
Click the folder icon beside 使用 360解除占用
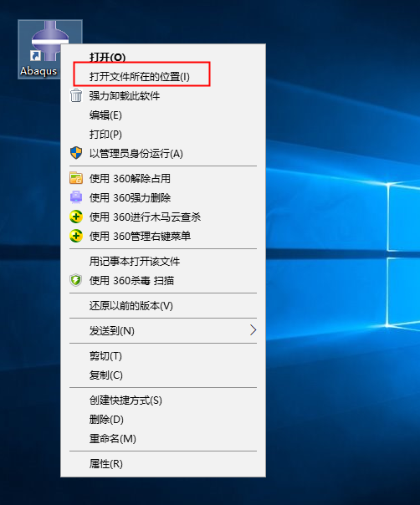point(76,178)
